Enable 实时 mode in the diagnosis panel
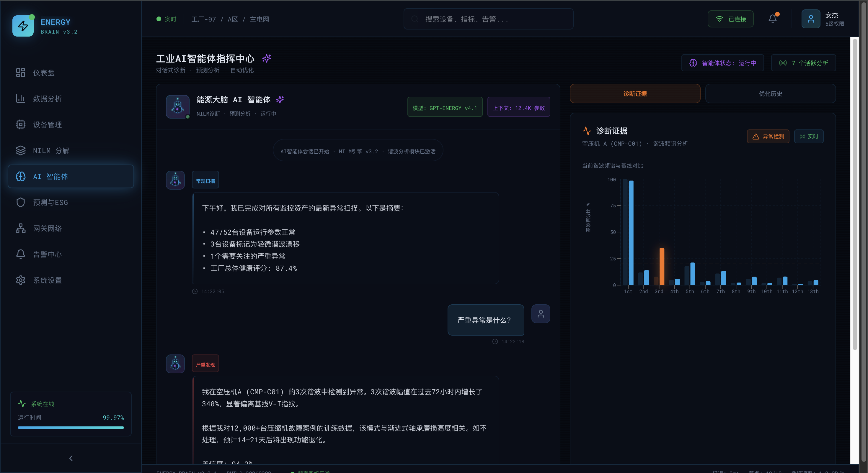 (809, 136)
